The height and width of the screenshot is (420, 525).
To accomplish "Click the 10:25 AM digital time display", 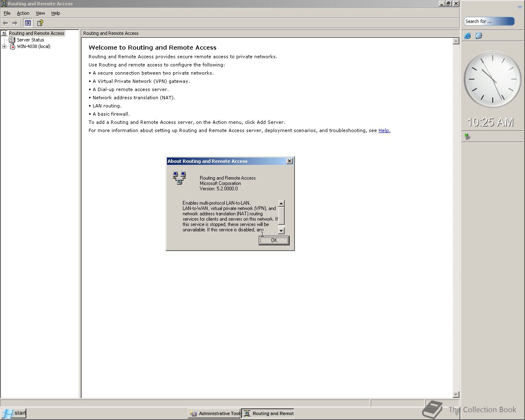I will point(491,122).
